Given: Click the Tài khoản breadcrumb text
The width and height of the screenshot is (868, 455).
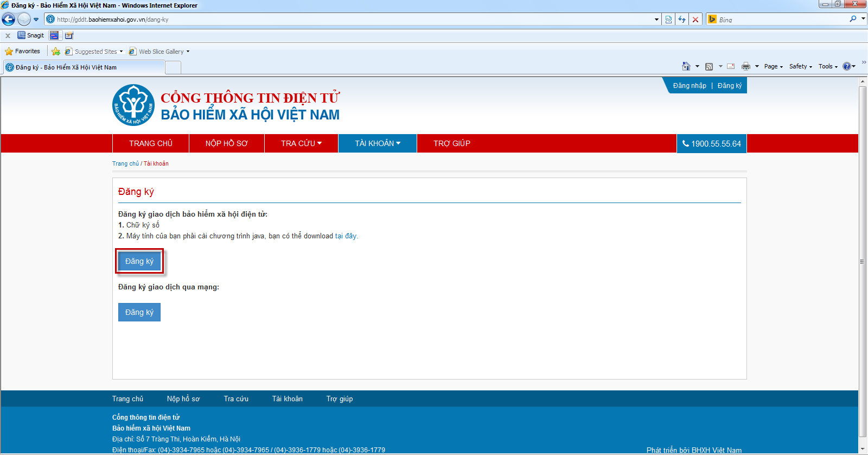Looking at the screenshot, I should pos(156,163).
